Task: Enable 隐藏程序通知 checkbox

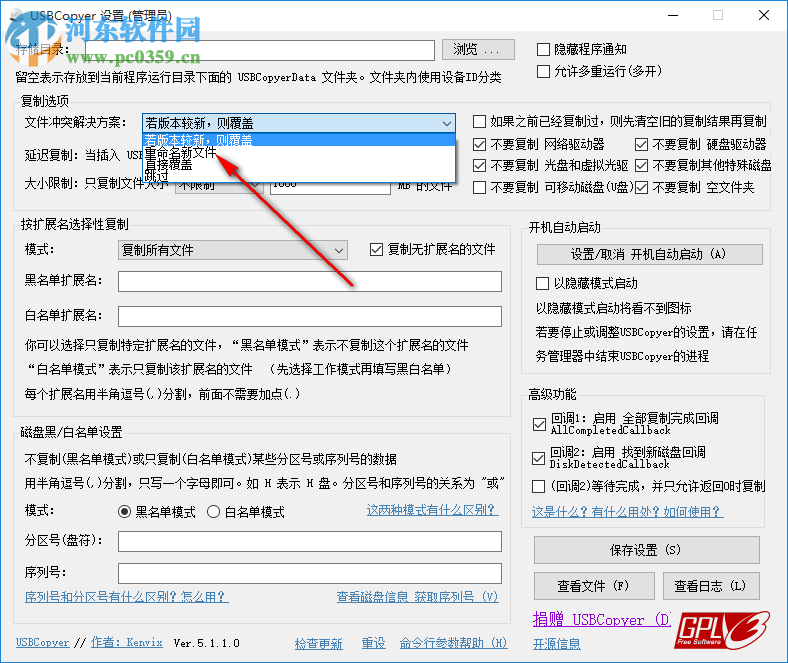Action: (x=543, y=49)
